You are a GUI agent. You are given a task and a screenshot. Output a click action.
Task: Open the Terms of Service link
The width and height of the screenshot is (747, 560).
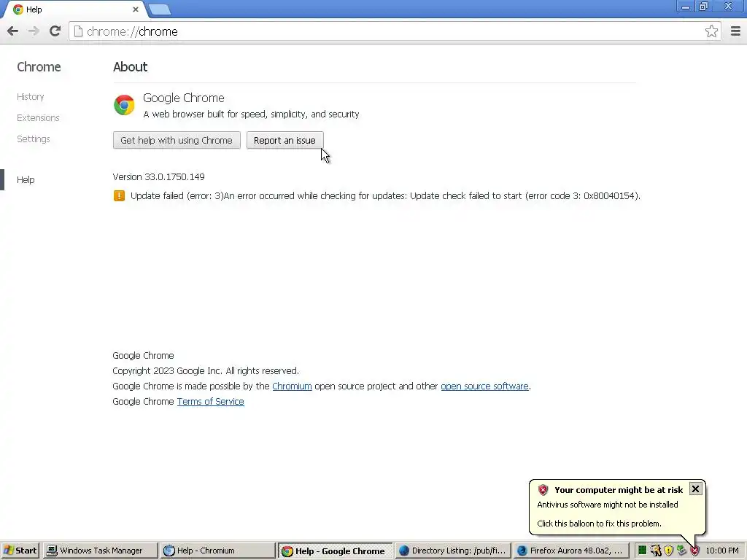[211, 402]
